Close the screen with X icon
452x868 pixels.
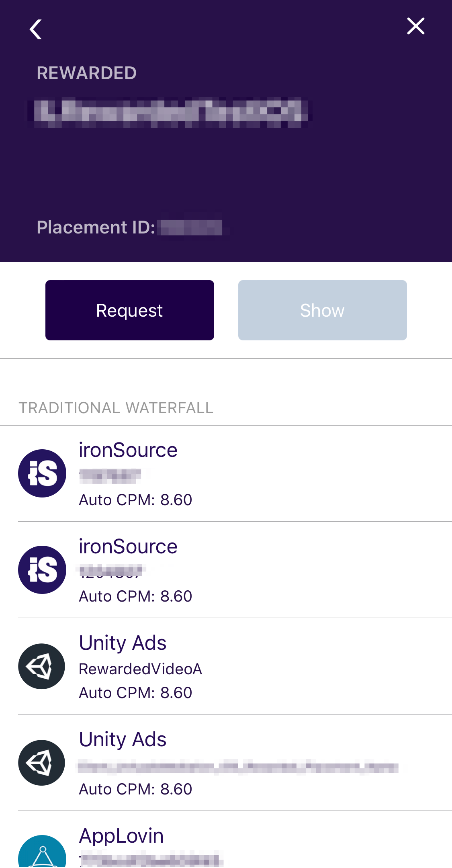point(416,26)
